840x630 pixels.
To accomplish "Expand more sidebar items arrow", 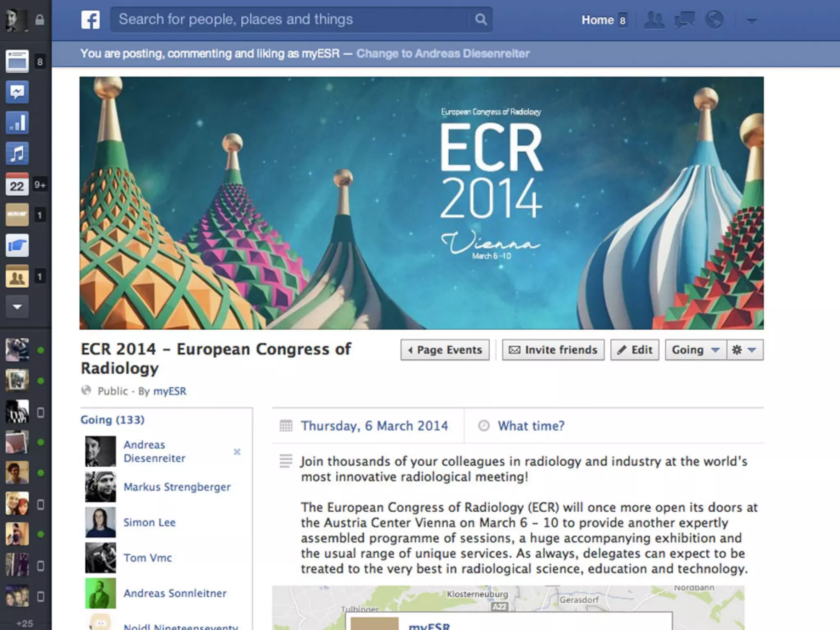I will point(17,306).
